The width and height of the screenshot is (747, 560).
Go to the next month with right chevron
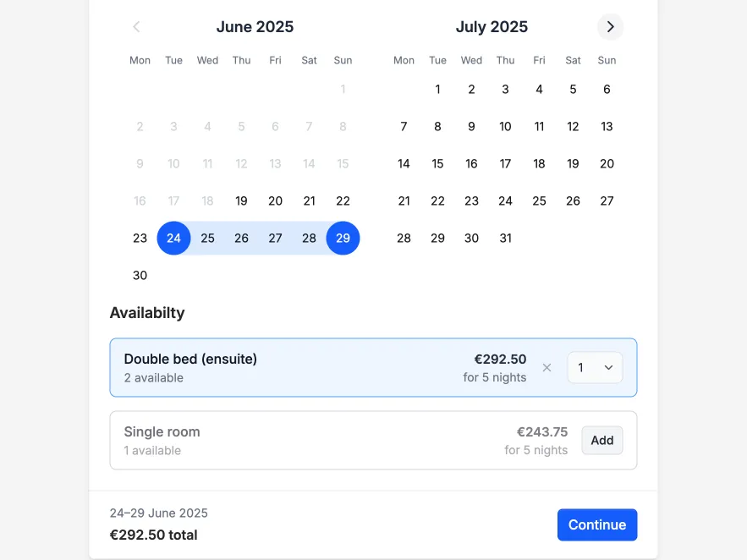(610, 27)
